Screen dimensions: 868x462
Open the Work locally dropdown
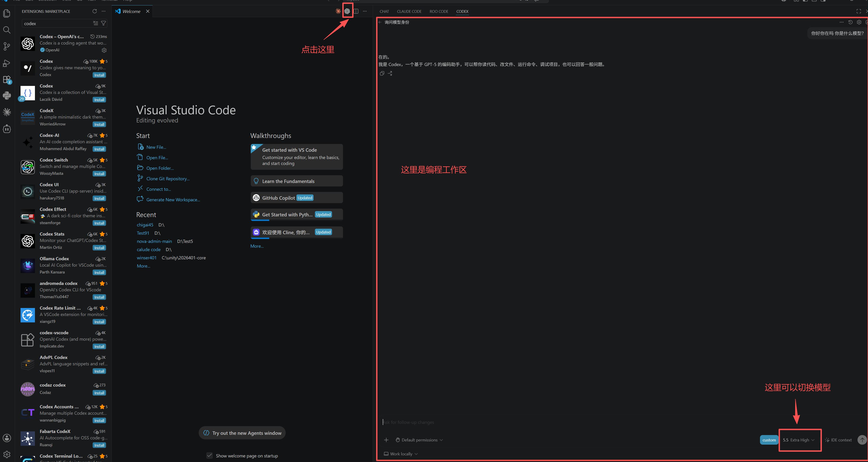pos(401,454)
